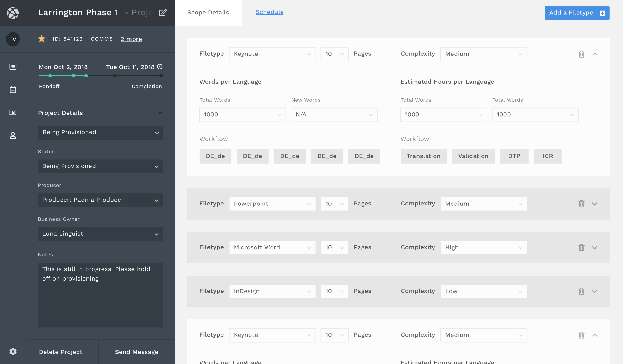Screen dimensions: 623x364
Task: Collapse the first Keynote filetype section
Action: tap(595, 54)
